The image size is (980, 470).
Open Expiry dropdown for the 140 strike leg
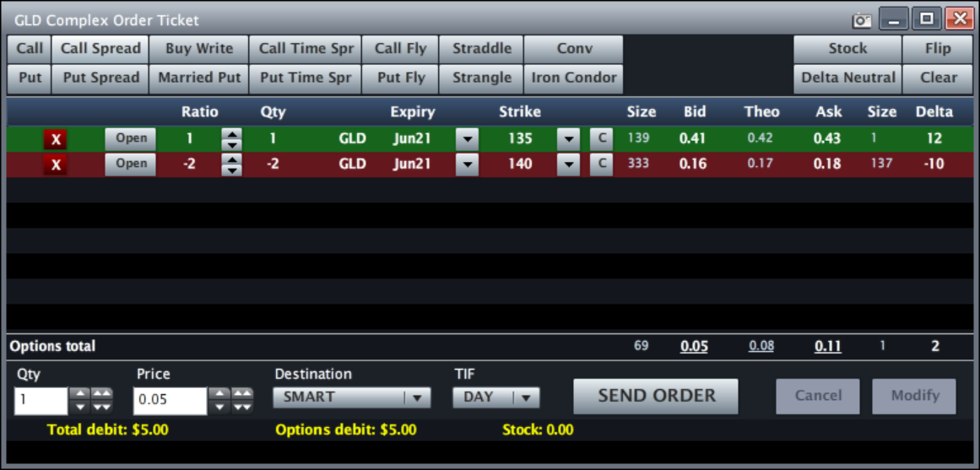pyautogui.click(x=467, y=165)
